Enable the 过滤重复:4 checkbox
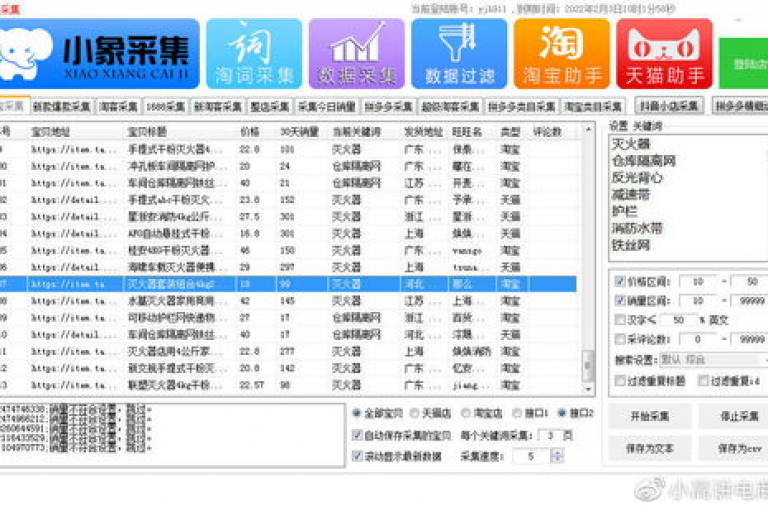The height and width of the screenshot is (510, 768). tap(703, 381)
